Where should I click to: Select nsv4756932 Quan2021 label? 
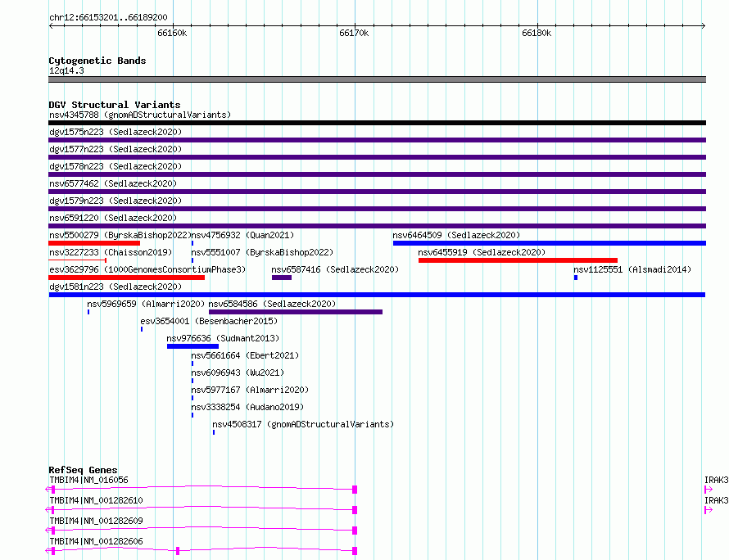[x=242, y=235]
